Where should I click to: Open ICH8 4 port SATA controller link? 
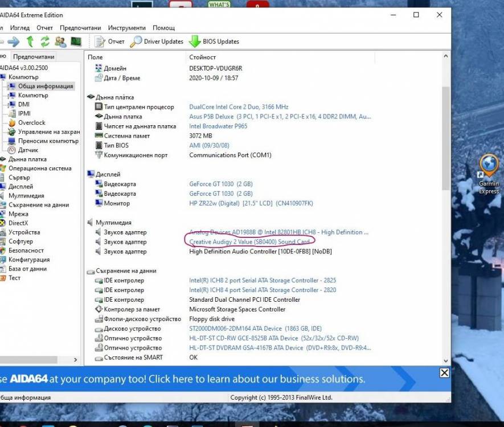coord(263,290)
